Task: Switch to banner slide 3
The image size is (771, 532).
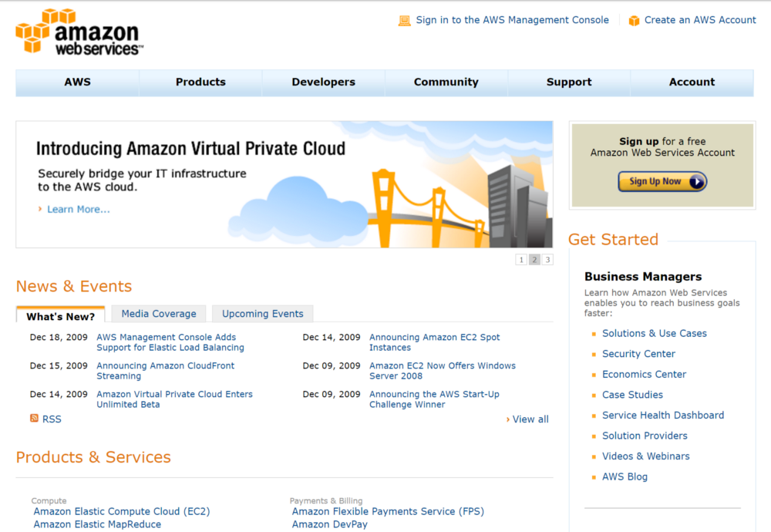Action: [547, 260]
